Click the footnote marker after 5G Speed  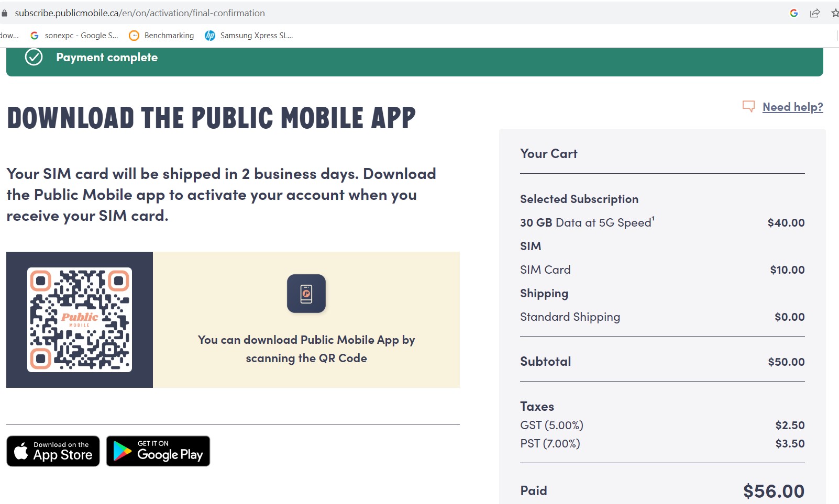coord(653,218)
